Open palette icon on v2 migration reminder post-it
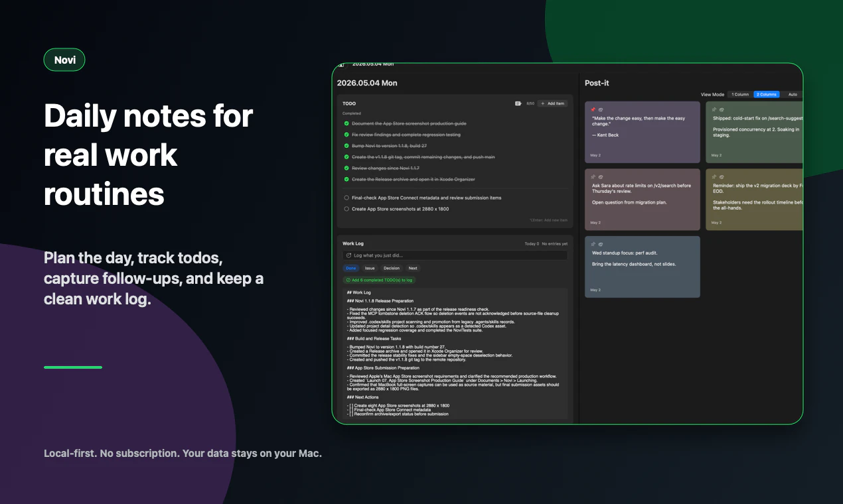 point(722,176)
